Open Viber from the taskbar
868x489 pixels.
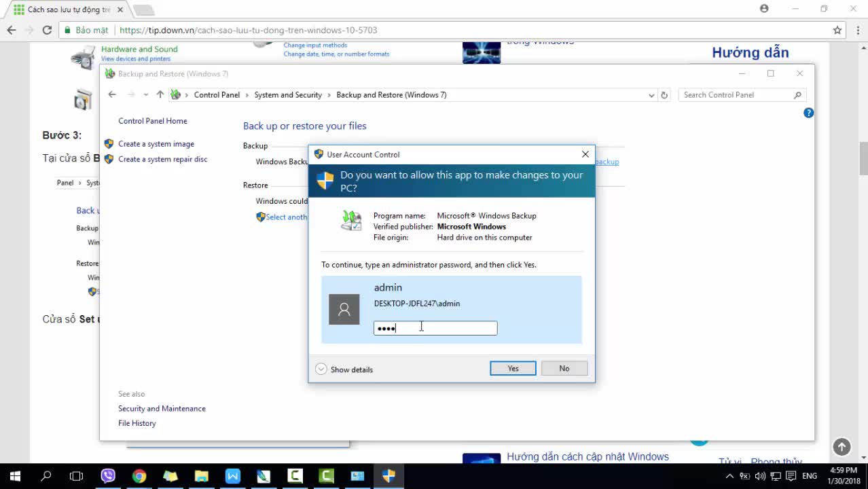[108, 476]
